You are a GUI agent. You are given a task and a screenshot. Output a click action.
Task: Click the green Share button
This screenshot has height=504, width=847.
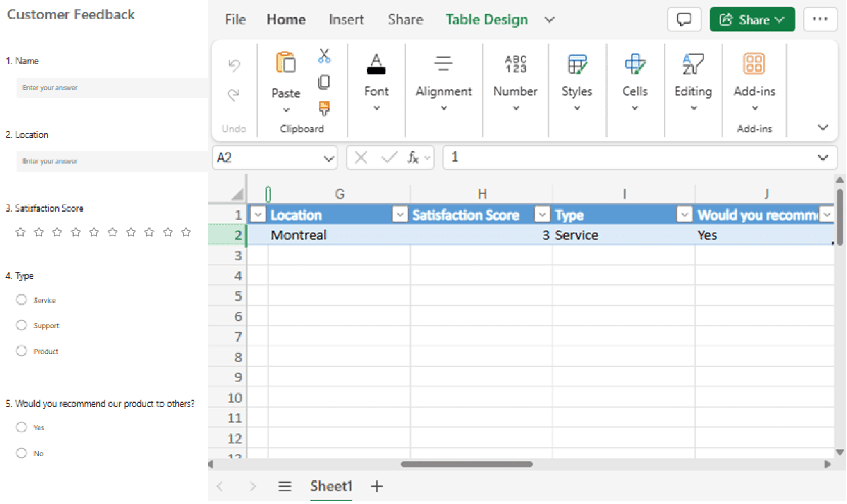tap(751, 19)
